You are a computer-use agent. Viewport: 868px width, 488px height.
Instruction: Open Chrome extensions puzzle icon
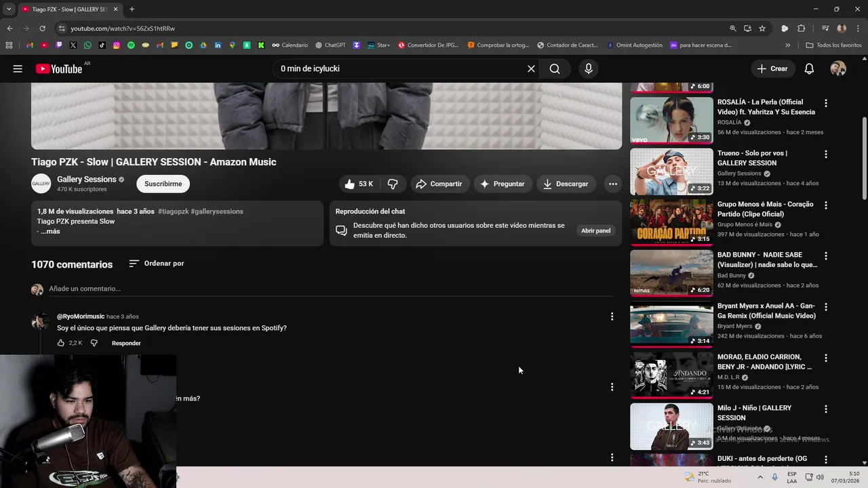(801, 28)
